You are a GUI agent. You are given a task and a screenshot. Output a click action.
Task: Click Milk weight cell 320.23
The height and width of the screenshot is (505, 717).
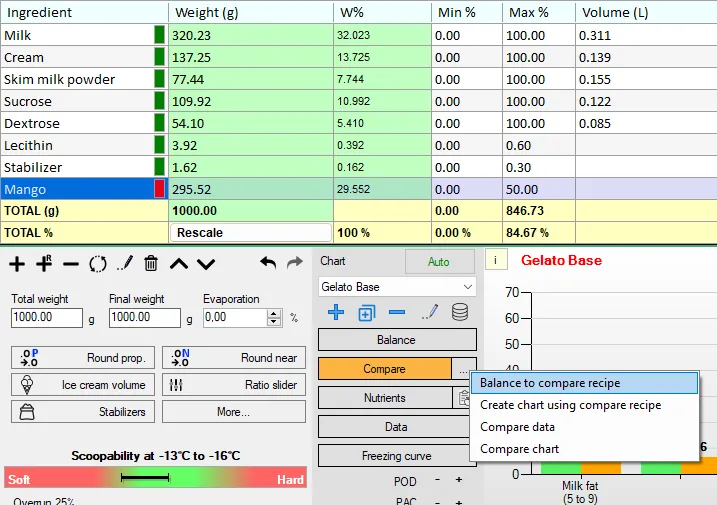click(251, 35)
